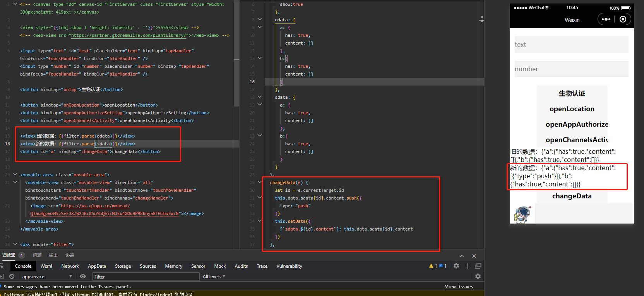
Task: Tap the openChannelsActiv button in simulator
Action: (x=572, y=140)
